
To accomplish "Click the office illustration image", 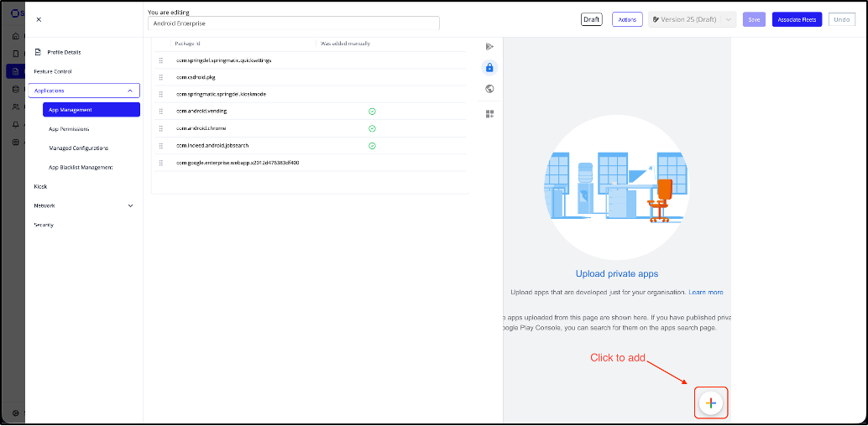I will pyautogui.click(x=617, y=188).
